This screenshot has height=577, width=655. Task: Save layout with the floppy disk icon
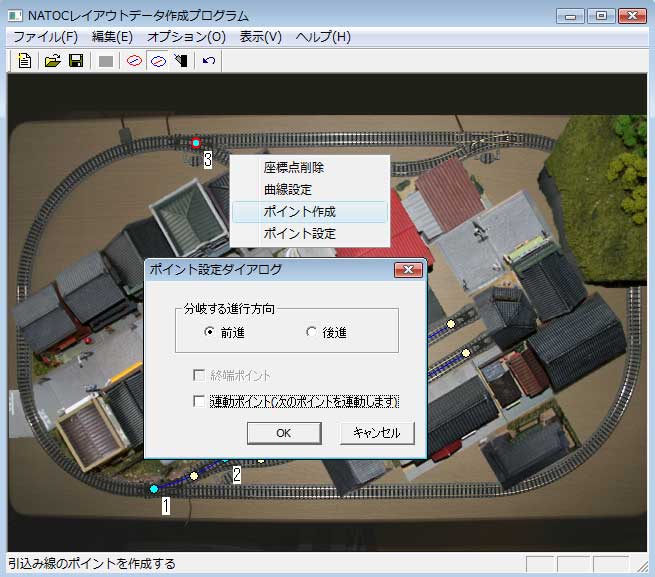[x=76, y=61]
